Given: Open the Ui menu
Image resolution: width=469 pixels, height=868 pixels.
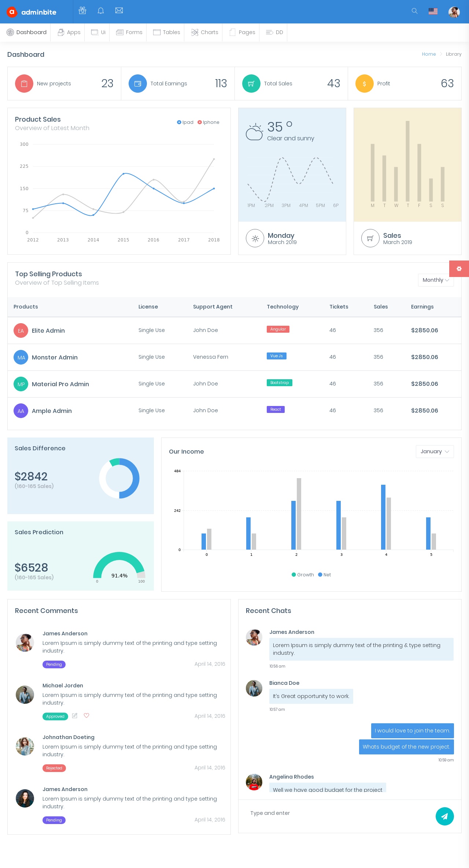Looking at the screenshot, I should pos(98,32).
